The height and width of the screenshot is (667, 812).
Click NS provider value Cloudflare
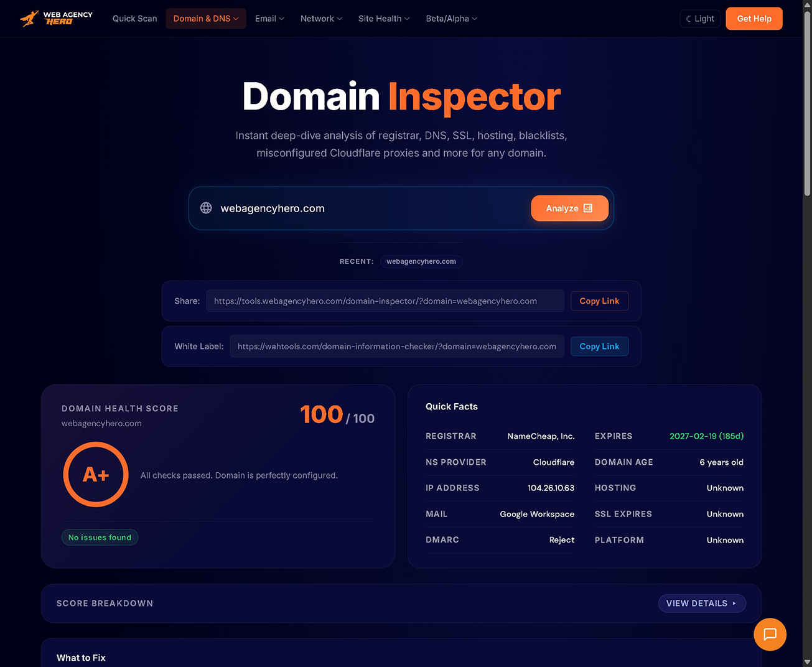tap(554, 462)
